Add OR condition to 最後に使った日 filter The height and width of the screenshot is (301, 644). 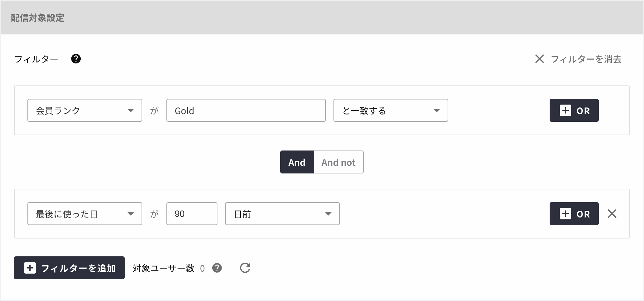(x=574, y=214)
